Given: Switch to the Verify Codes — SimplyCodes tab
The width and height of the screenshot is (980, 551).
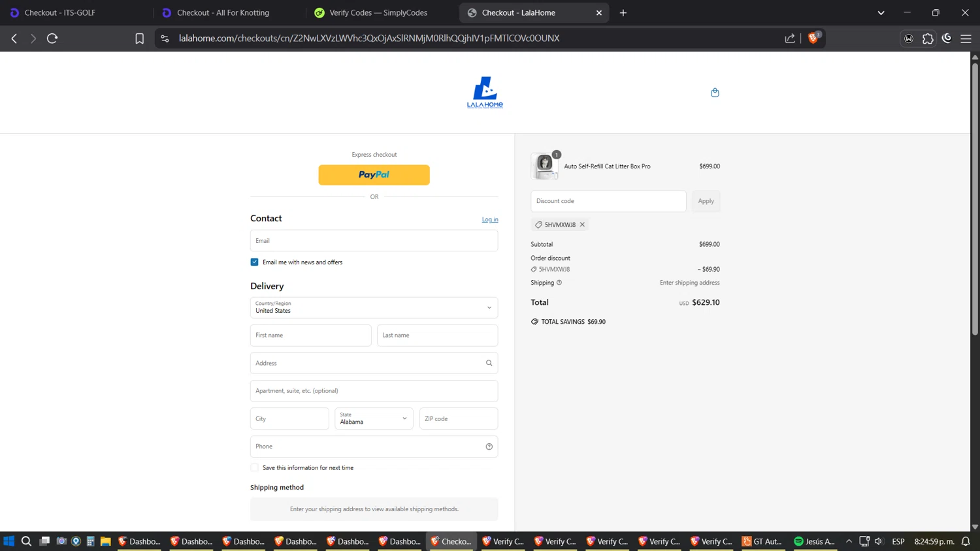Looking at the screenshot, I should pyautogui.click(x=378, y=12).
